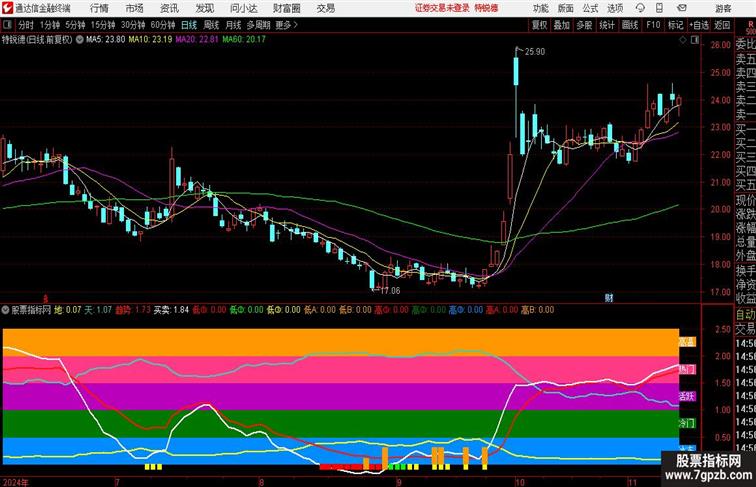Click the 25.90 high price marker
Image resolution: width=756 pixels, height=487 pixels.
coord(534,52)
